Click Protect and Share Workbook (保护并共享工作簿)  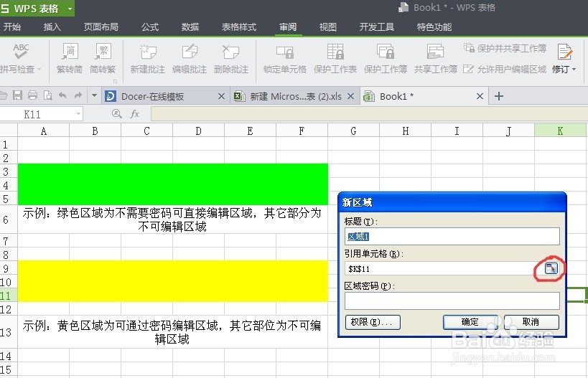tap(505, 48)
